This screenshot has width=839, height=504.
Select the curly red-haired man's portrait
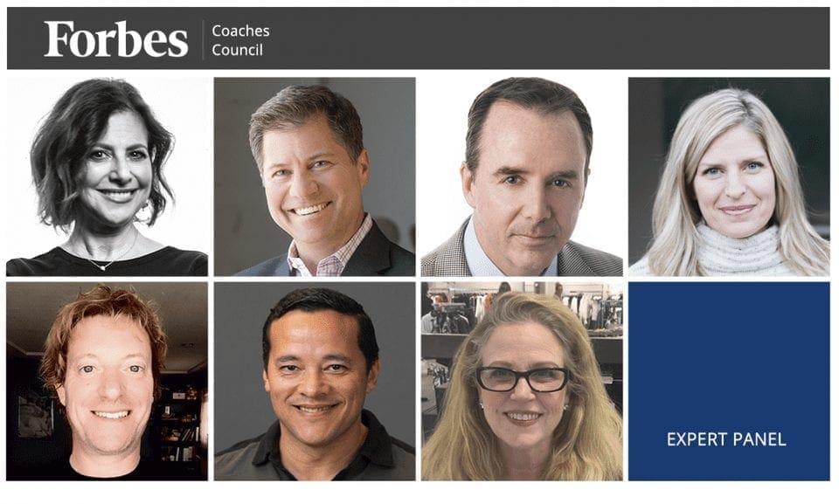(107, 382)
